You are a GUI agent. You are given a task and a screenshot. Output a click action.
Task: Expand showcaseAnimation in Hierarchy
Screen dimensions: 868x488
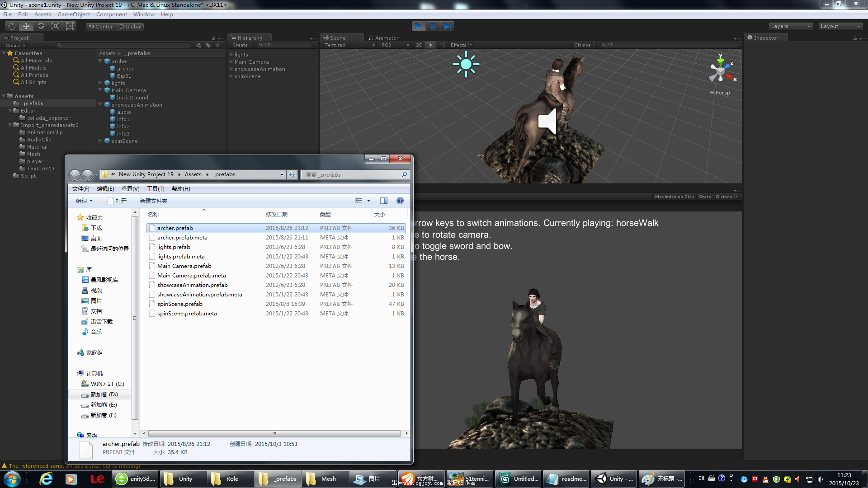pyautogui.click(x=231, y=69)
